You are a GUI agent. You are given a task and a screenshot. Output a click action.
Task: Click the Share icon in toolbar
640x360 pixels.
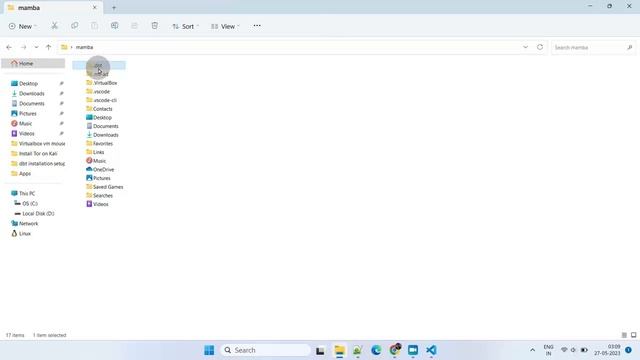click(134, 26)
